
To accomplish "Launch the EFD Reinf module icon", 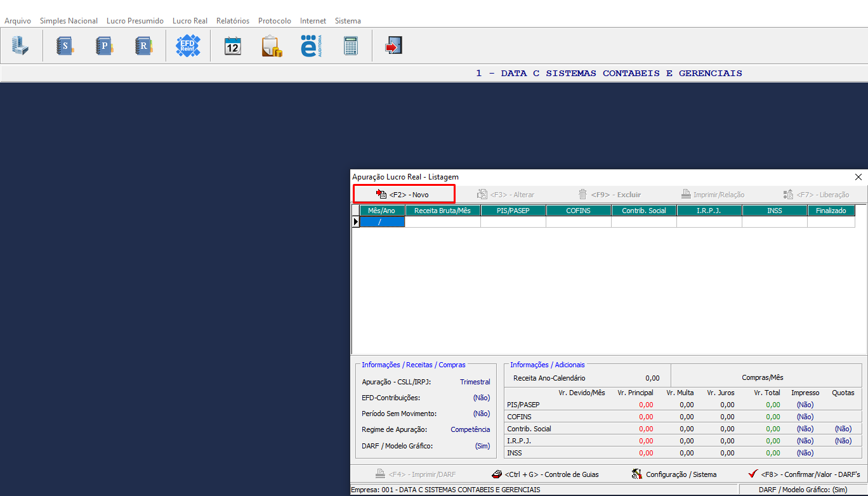I will point(188,46).
